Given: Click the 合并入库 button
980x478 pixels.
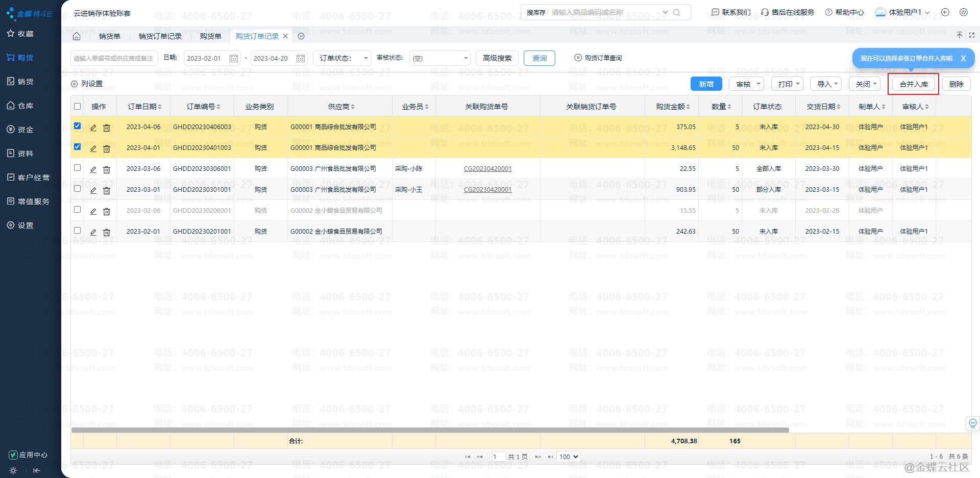Looking at the screenshot, I should click(x=914, y=84).
